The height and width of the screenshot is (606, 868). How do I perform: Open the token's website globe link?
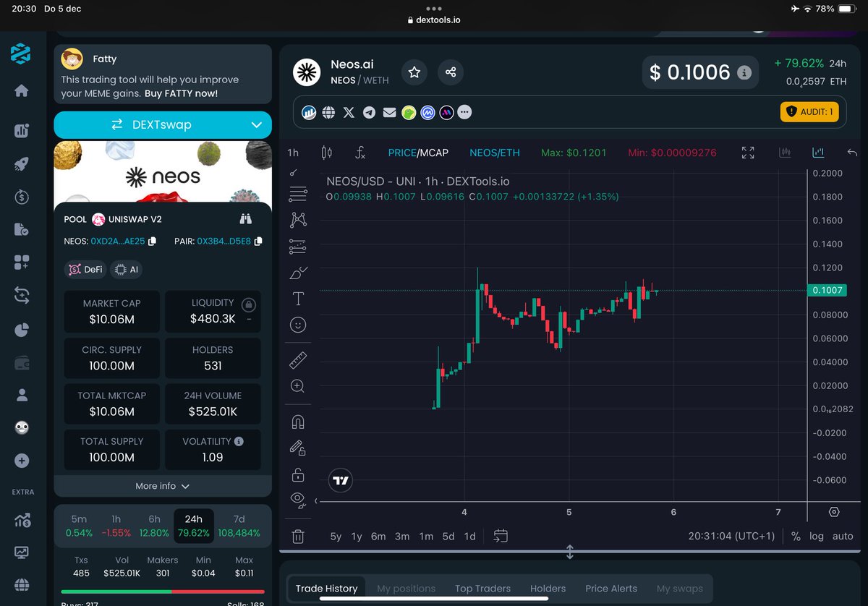329,113
